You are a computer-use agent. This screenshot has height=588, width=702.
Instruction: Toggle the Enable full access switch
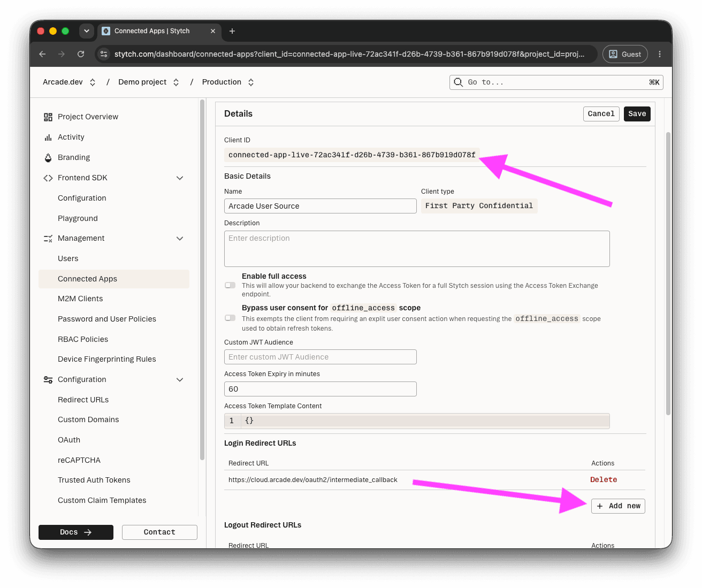click(x=230, y=285)
